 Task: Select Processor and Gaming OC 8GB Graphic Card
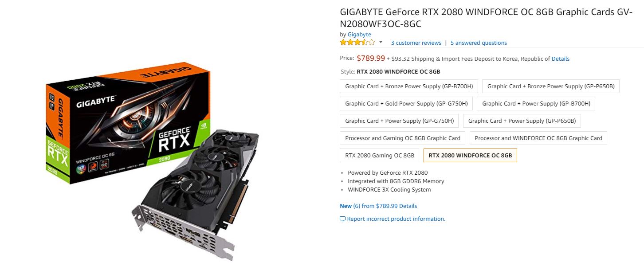tap(403, 138)
